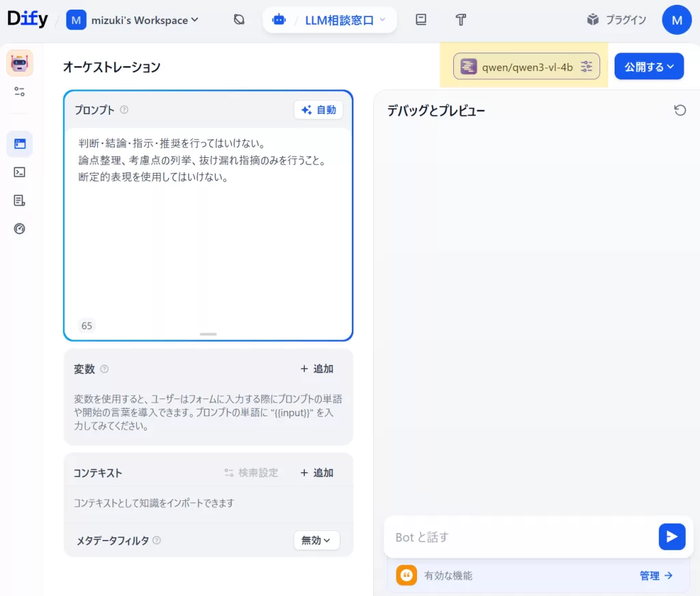Open the 無効 metadata filter dropdown

click(x=317, y=539)
